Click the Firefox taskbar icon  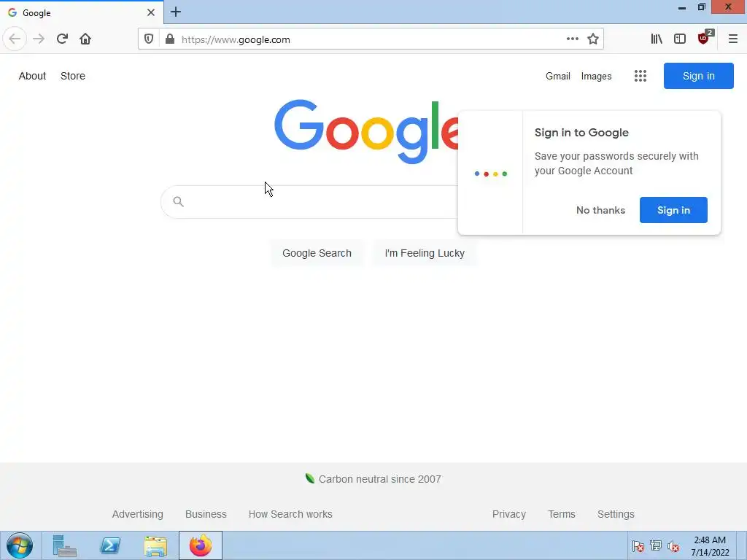click(201, 545)
